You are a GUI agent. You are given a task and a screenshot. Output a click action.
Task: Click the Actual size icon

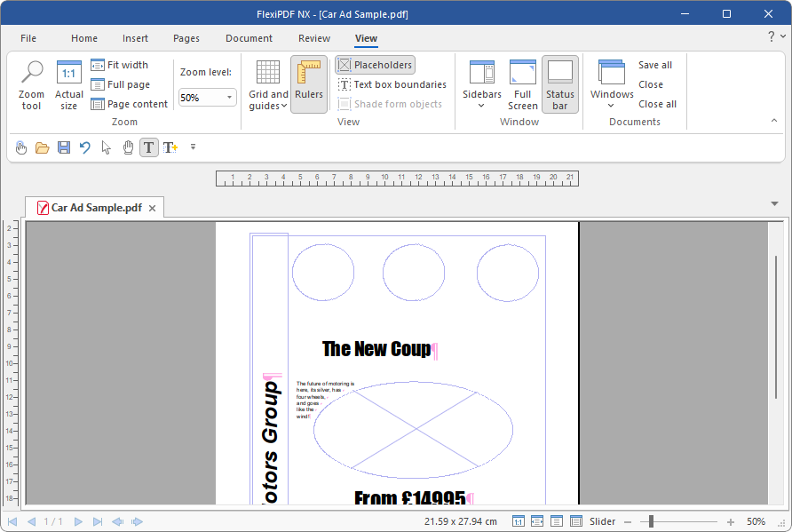(68, 84)
